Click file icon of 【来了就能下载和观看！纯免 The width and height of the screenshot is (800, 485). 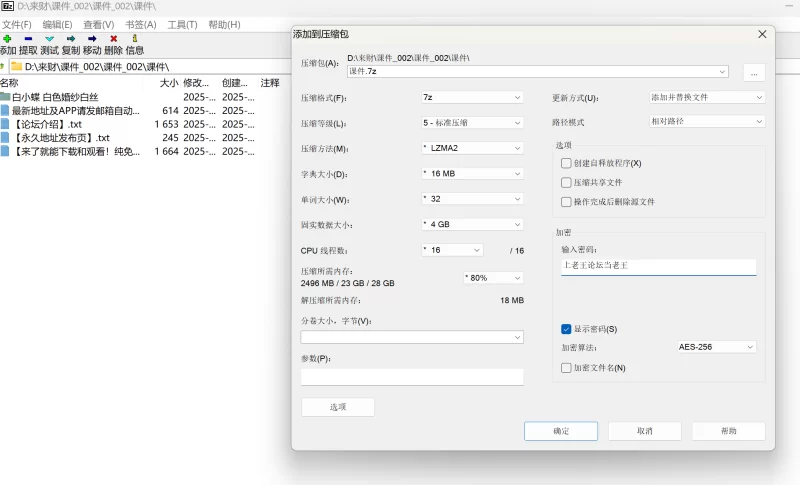5,151
